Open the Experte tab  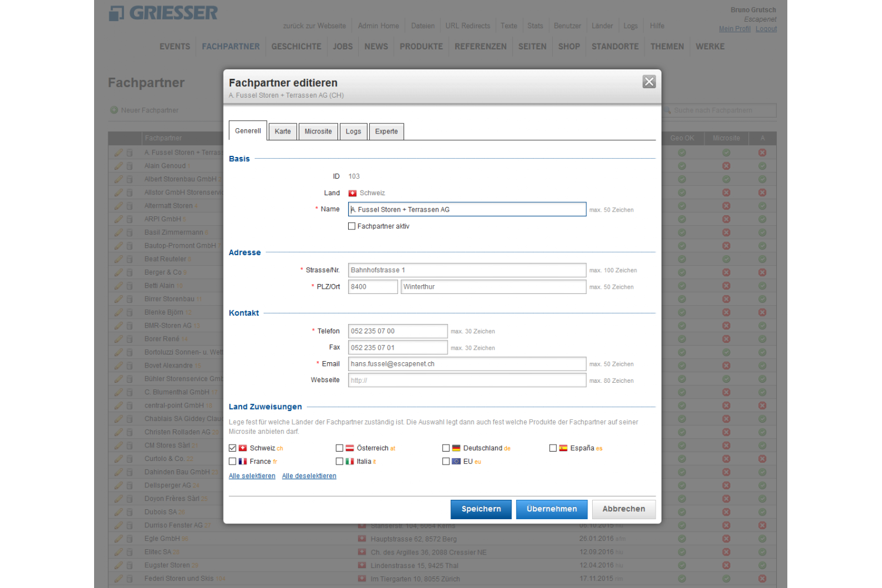(386, 131)
